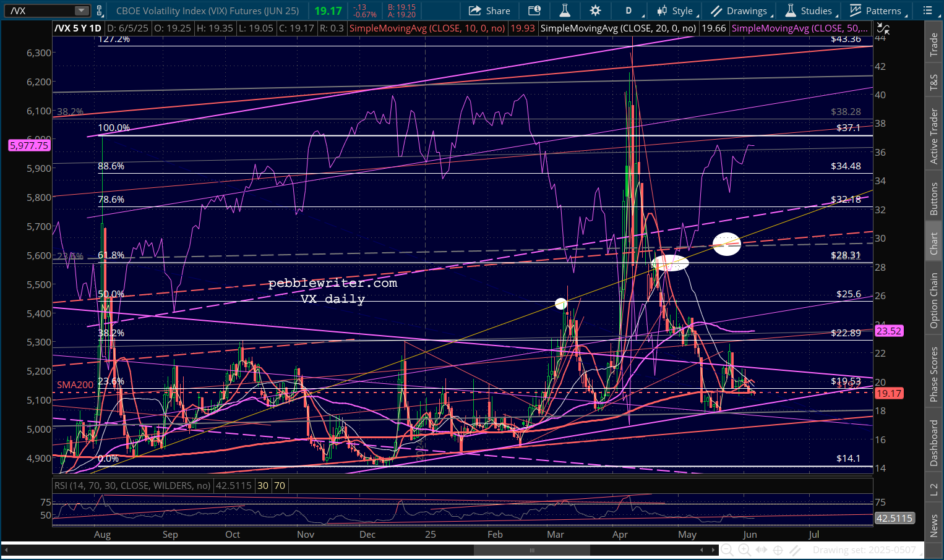This screenshot has height=560, width=944.
Task: Open the D timeframe dropdown
Action: (x=632, y=11)
